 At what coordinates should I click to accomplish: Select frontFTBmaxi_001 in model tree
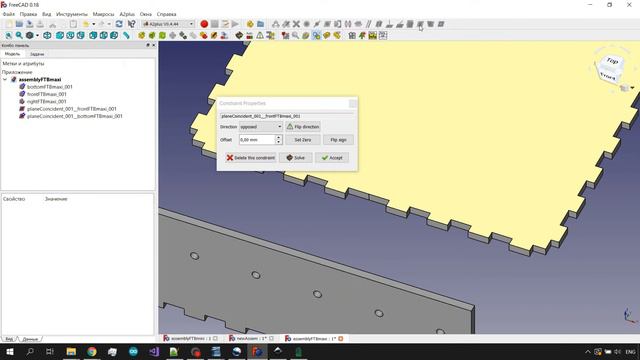pos(47,94)
